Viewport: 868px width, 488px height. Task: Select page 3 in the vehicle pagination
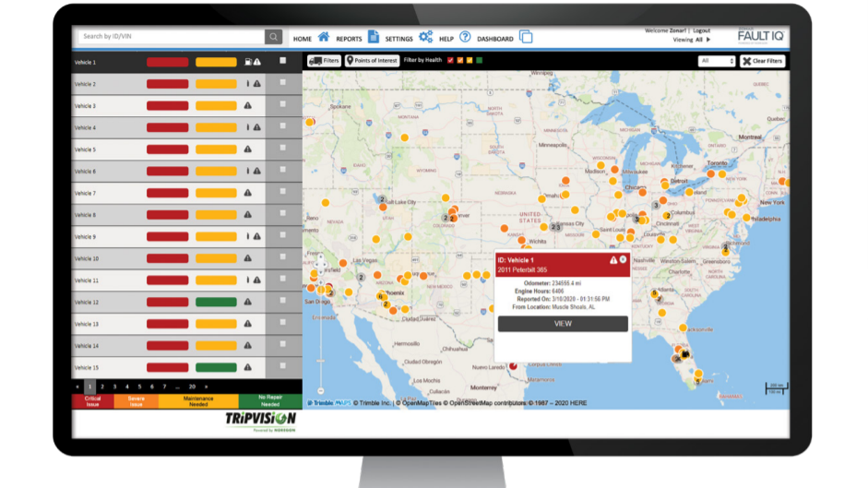click(x=114, y=387)
